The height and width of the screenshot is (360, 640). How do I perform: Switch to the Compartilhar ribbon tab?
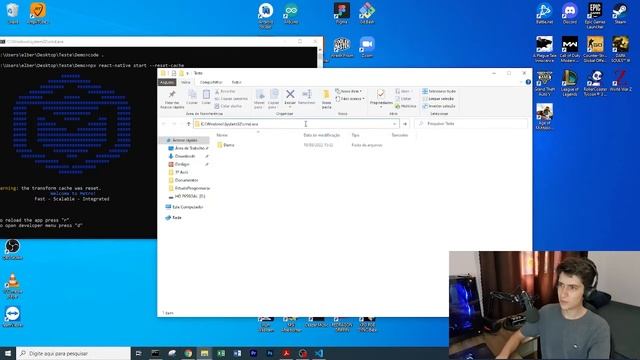pos(211,82)
